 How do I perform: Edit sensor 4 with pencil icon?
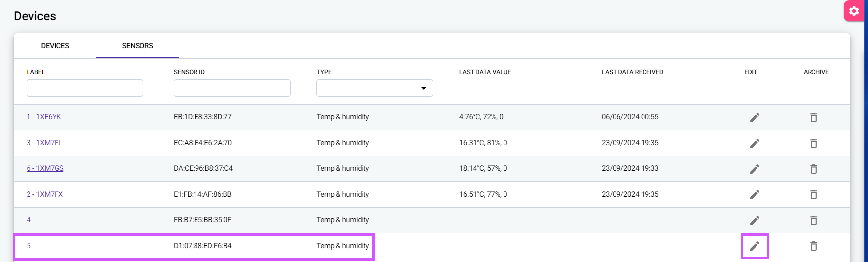tap(755, 220)
